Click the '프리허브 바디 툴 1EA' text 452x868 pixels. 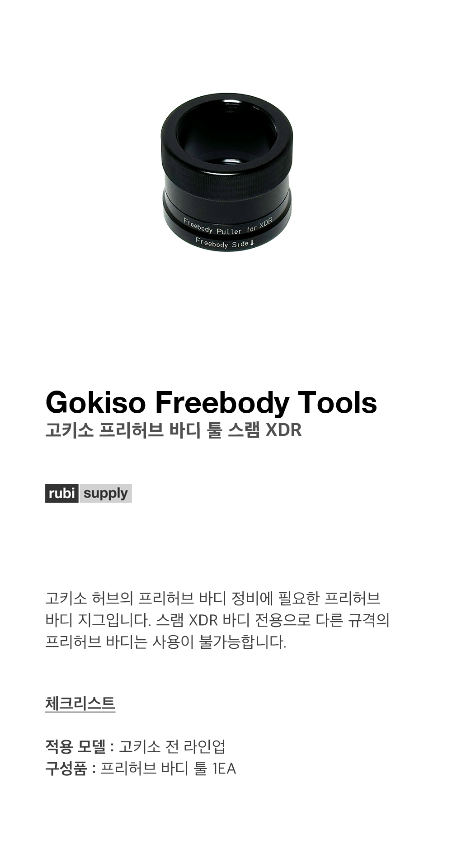(168, 768)
